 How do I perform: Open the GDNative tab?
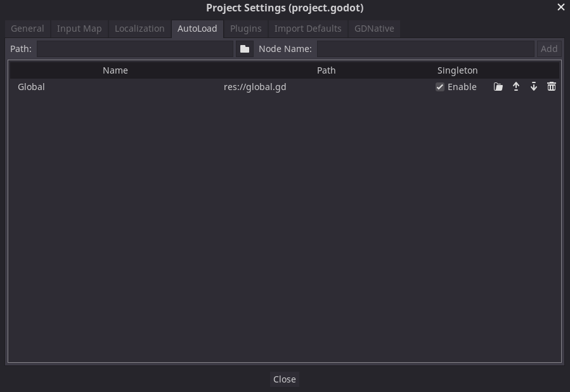374,29
